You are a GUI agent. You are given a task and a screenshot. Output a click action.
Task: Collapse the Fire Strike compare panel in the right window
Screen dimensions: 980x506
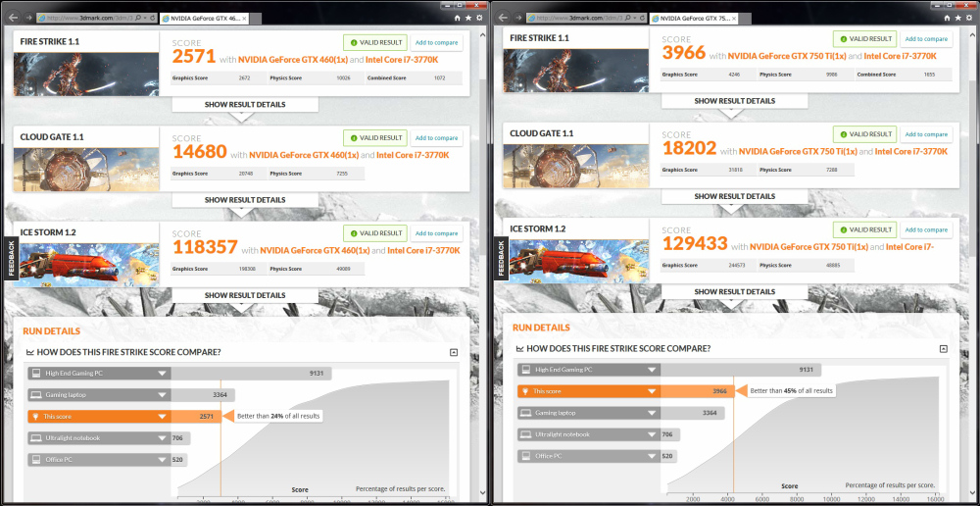(x=944, y=349)
